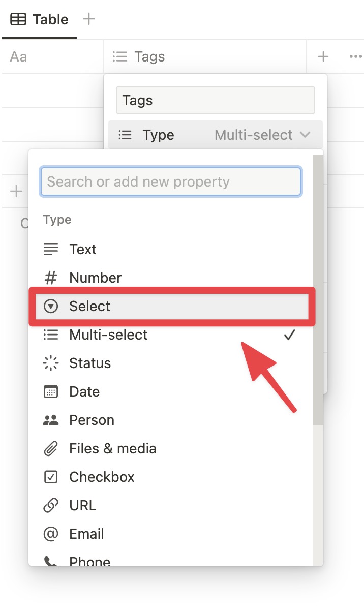Click the Status spinner icon
The image size is (364, 608).
point(51,363)
